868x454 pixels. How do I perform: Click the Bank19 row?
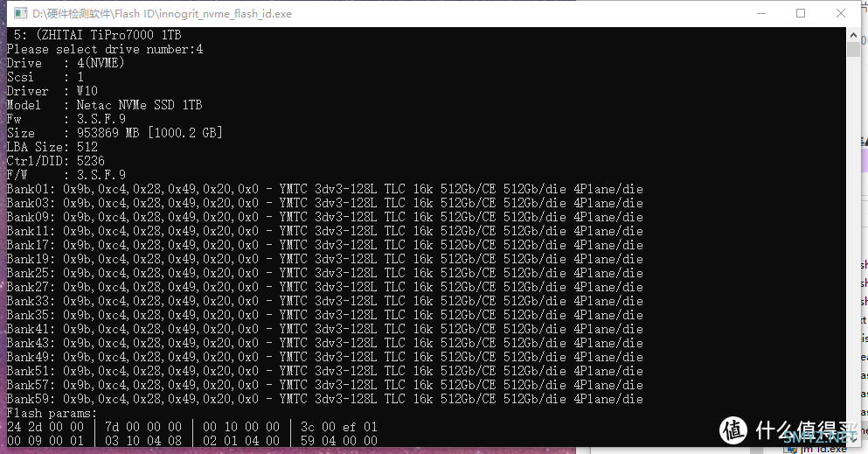[324, 259]
